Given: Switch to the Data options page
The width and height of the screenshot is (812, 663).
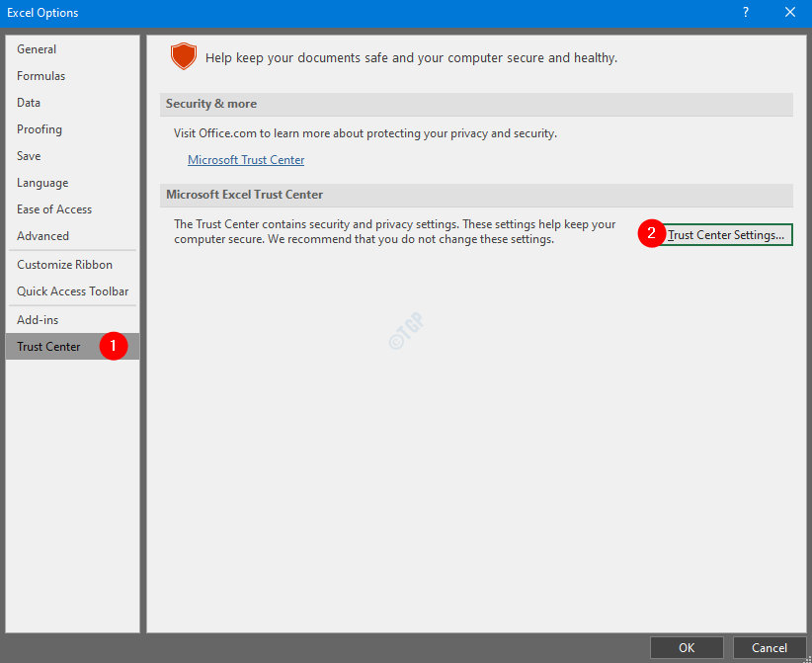Looking at the screenshot, I should coord(29,103).
